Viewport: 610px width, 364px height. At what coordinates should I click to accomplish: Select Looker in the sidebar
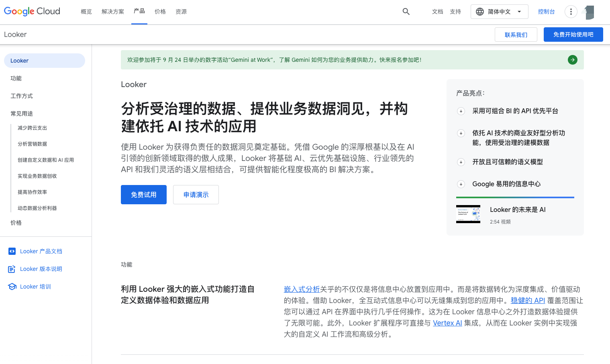click(45, 61)
